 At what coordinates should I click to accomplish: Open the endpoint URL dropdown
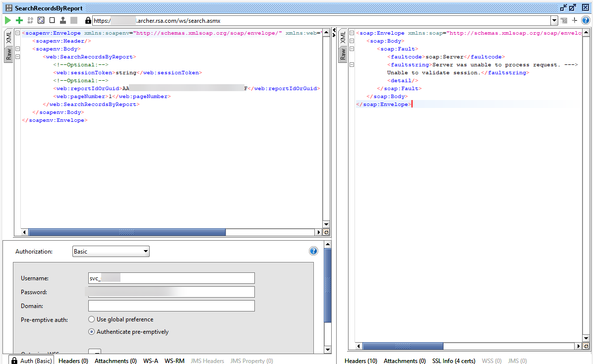click(x=554, y=20)
